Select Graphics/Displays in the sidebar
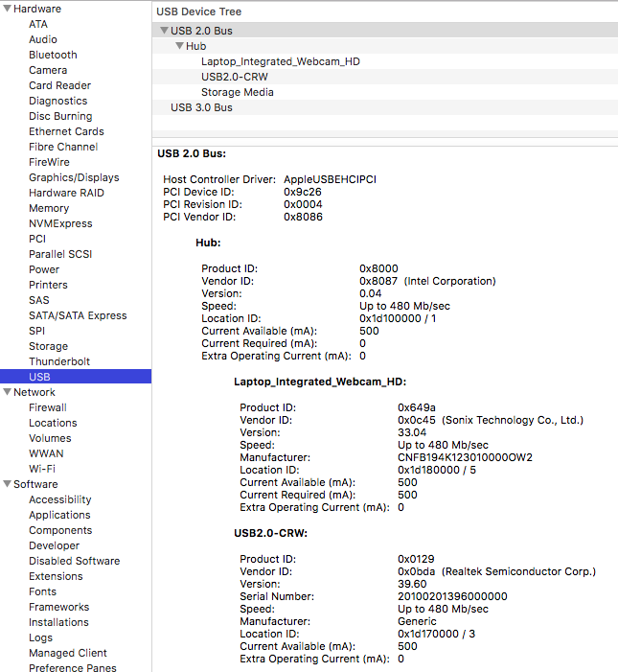 (74, 177)
